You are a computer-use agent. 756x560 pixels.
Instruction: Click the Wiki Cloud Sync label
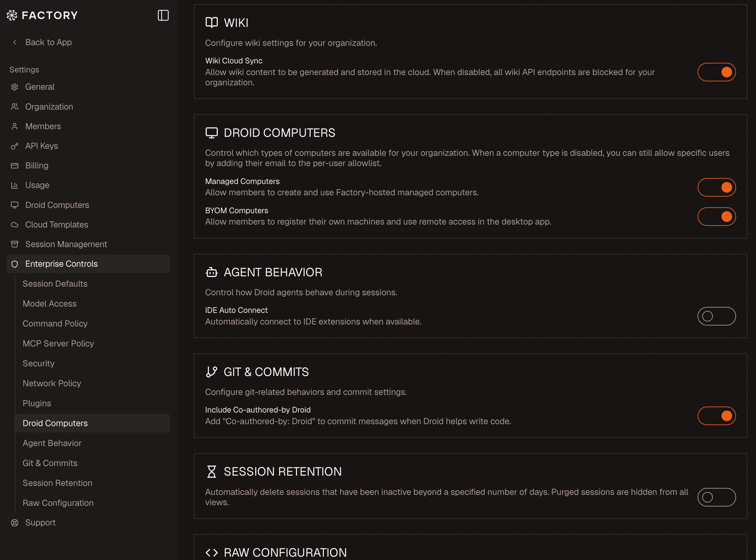pos(234,61)
